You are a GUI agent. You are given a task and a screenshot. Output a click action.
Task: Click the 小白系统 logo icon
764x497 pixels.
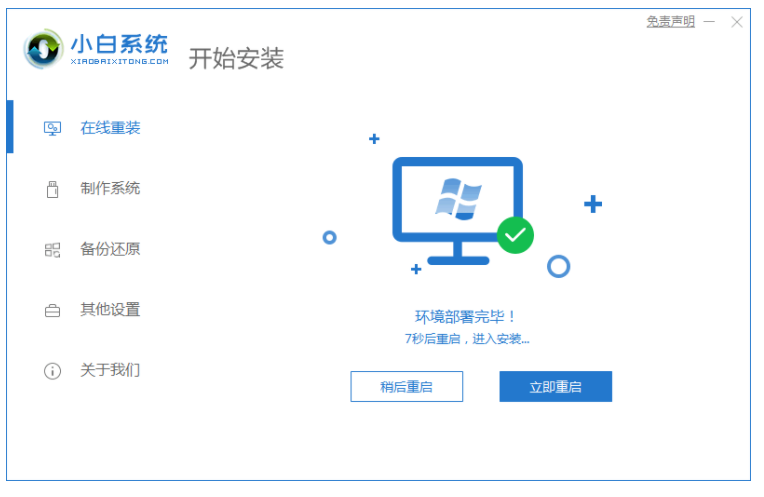tap(43, 49)
